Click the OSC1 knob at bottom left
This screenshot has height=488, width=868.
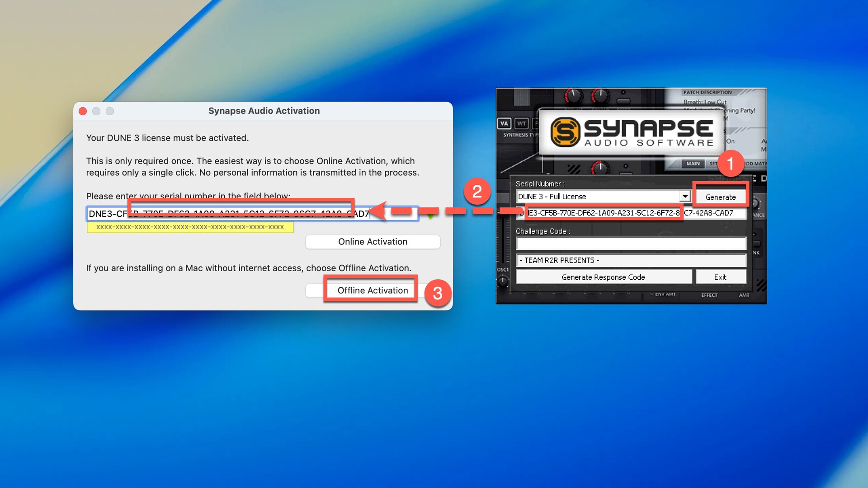[x=503, y=282]
